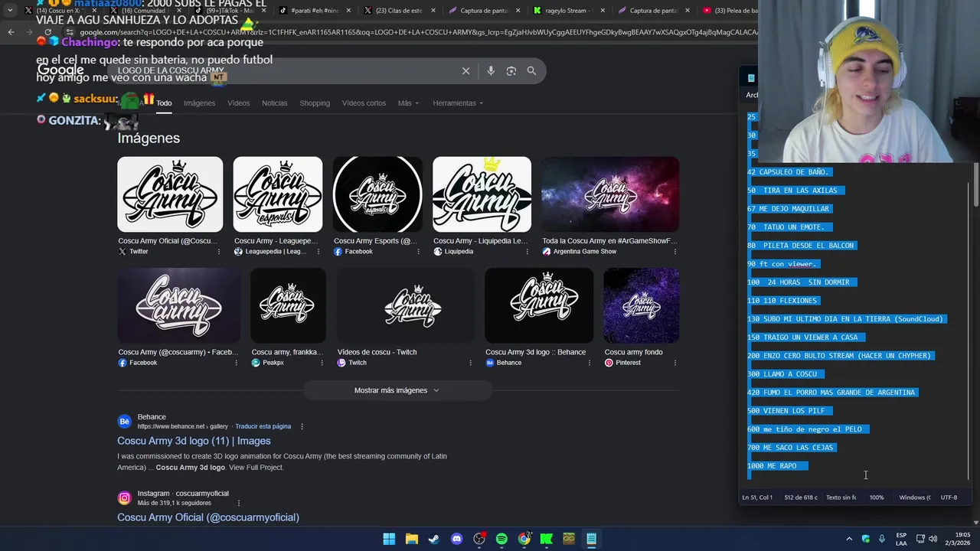This screenshot has width=980, height=551.
Task: Start voice search with the microphone icon
Action: pos(491,71)
